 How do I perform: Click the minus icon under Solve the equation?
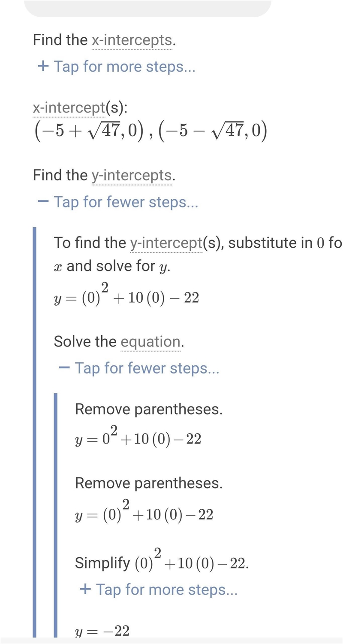click(x=64, y=368)
